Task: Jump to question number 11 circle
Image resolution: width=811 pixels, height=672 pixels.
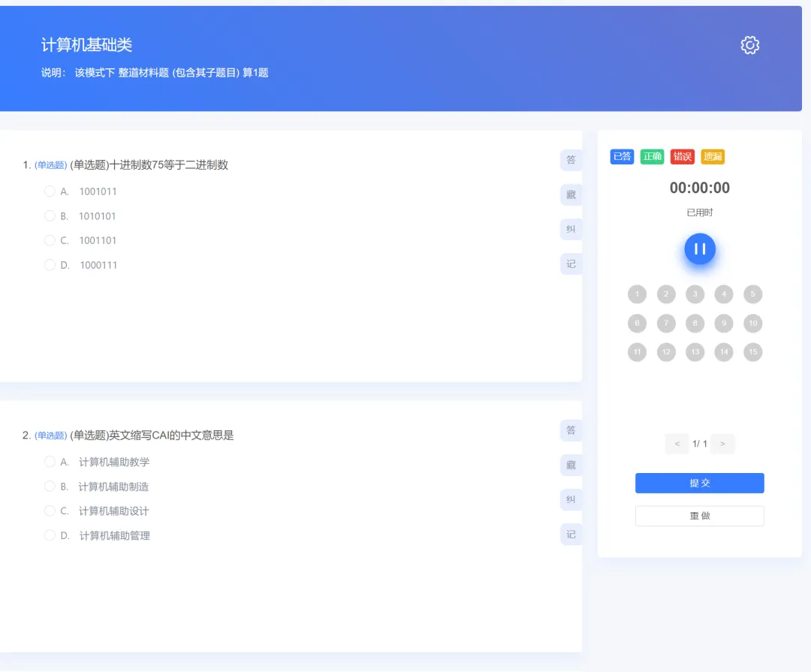Action: point(637,352)
